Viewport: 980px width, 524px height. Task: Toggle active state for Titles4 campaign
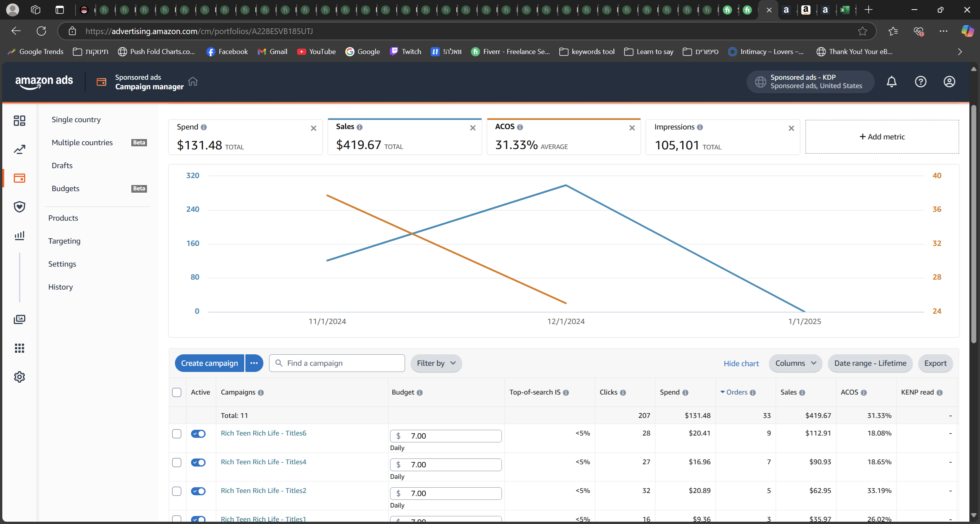point(198,462)
